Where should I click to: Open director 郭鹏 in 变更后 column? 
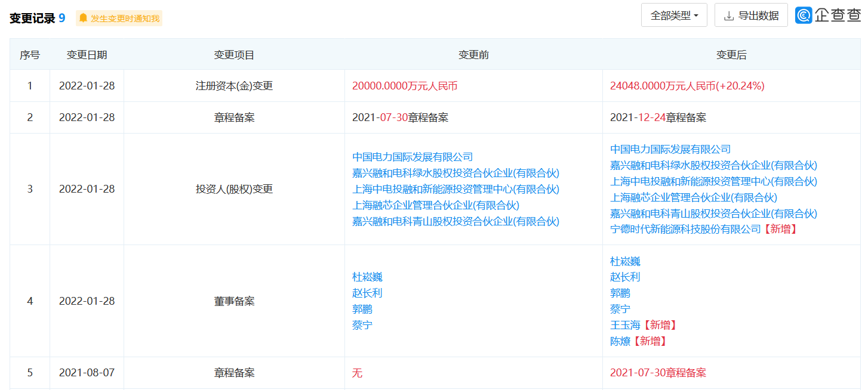coord(620,293)
